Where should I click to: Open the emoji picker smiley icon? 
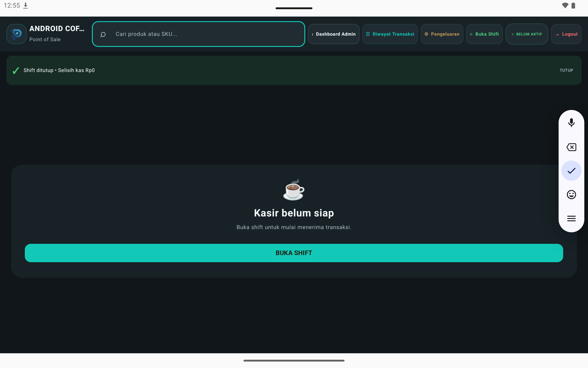point(571,195)
